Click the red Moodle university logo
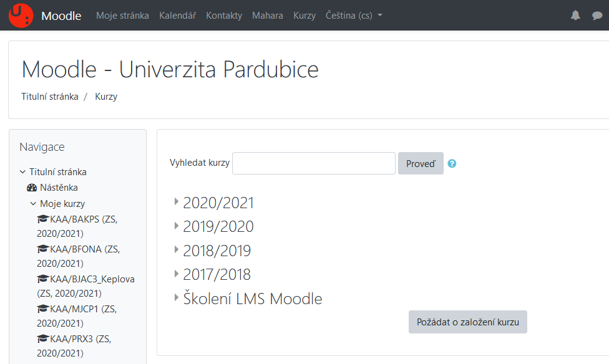 [21, 16]
